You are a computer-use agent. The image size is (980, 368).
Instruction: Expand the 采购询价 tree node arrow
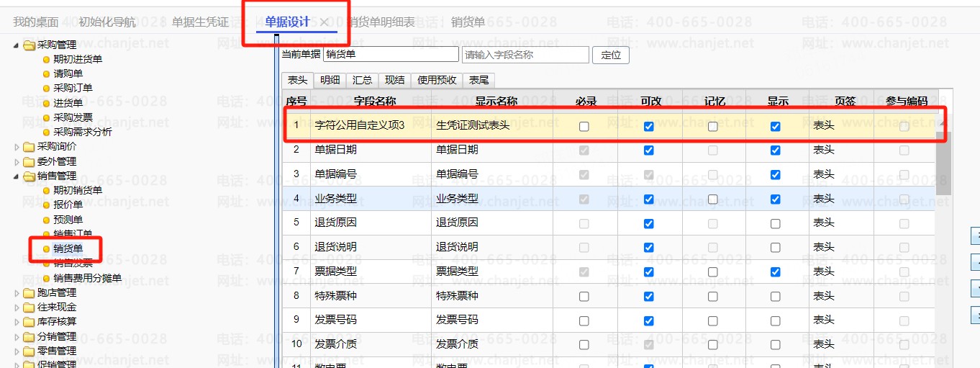pyautogui.click(x=18, y=147)
